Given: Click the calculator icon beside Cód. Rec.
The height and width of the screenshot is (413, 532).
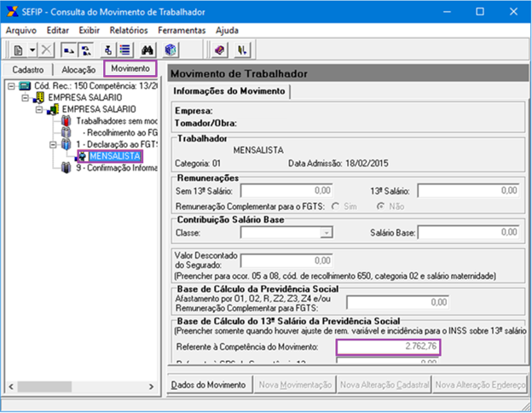Looking at the screenshot, I should coord(25,85).
